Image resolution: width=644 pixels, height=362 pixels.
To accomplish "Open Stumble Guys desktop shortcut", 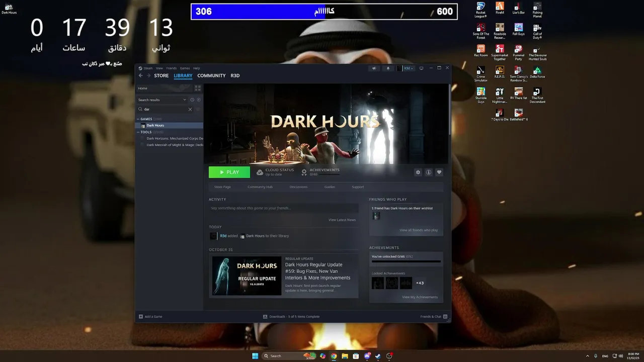I will click(480, 96).
